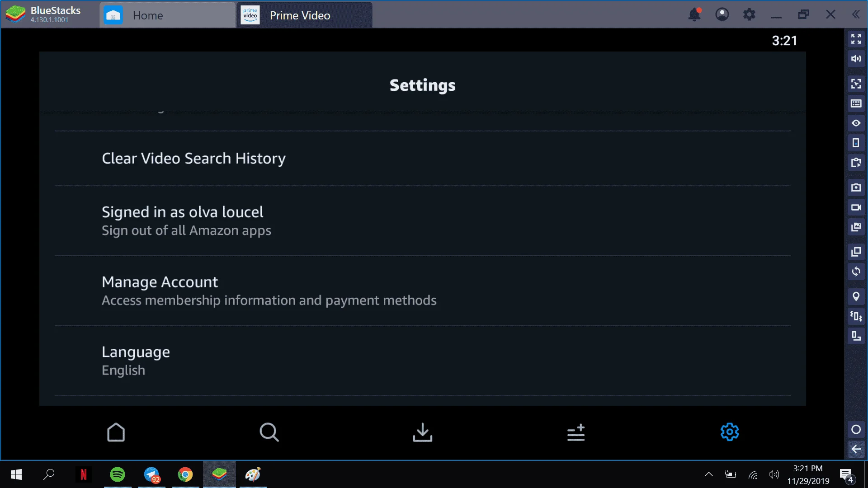Click the English language value
This screenshot has height=488, width=868.
(x=123, y=371)
